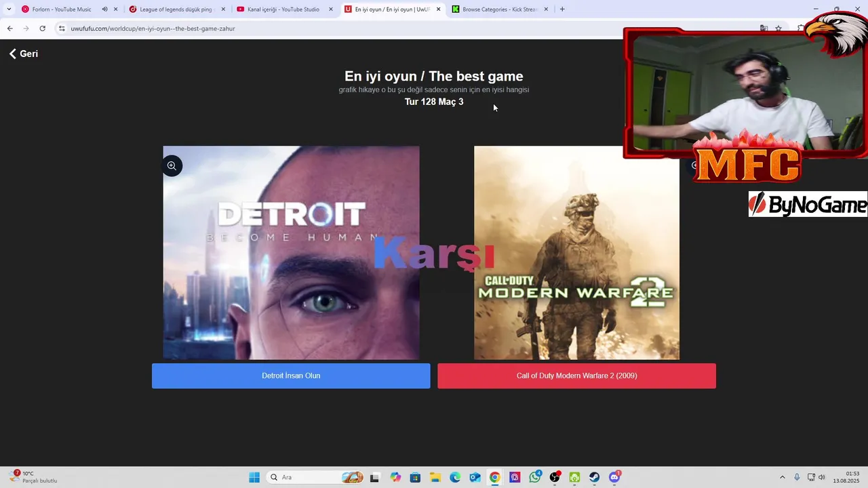Open the Windows Start menu
The height and width of the screenshot is (488, 868).
[x=254, y=477]
